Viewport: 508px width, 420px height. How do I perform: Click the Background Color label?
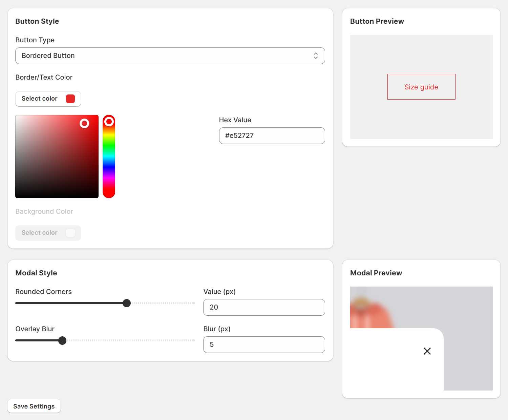click(44, 211)
